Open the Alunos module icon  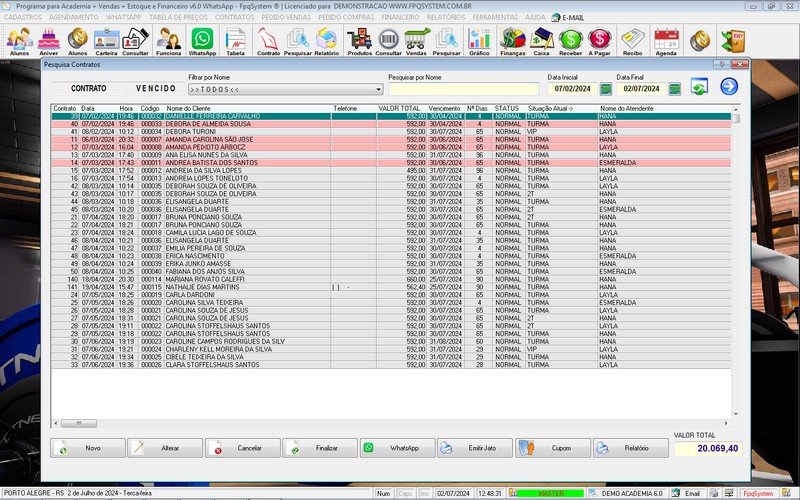(x=18, y=40)
